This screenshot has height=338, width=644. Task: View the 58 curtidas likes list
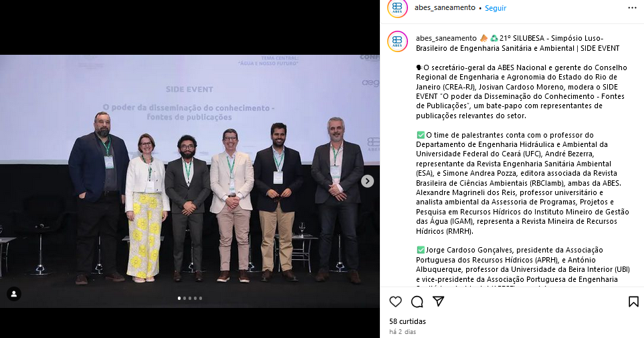407,321
